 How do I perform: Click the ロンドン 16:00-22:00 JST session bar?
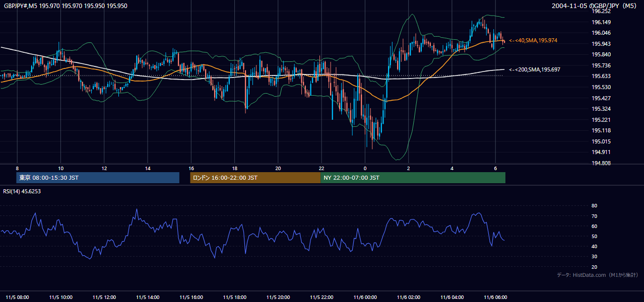point(255,178)
